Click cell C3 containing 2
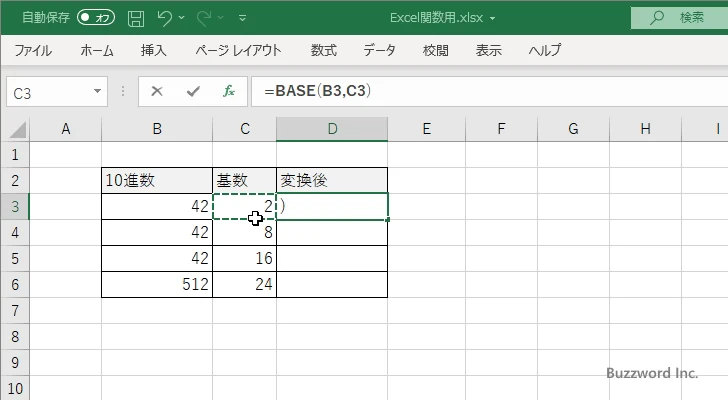 (x=245, y=206)
